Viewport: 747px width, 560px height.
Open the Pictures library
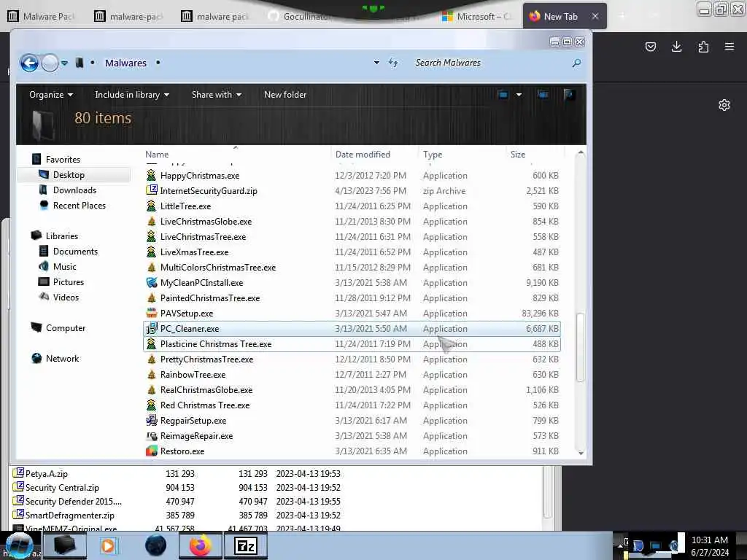68,282
